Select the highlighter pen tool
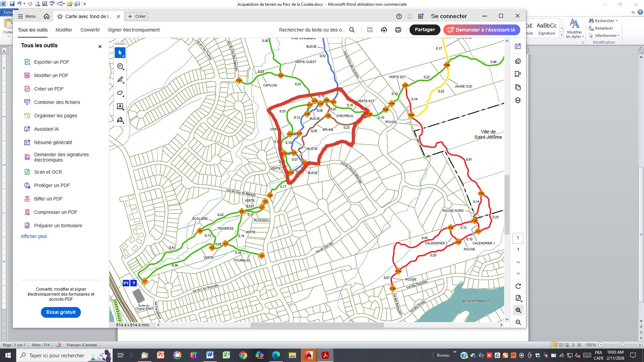The height and width of the screenshot is (362, 644). (x=120, y=80)
